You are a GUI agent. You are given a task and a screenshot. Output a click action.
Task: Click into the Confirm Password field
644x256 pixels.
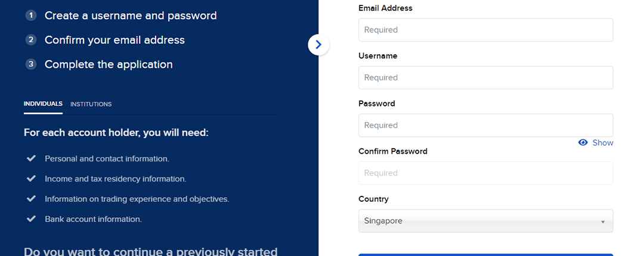(x=485, y=173)
